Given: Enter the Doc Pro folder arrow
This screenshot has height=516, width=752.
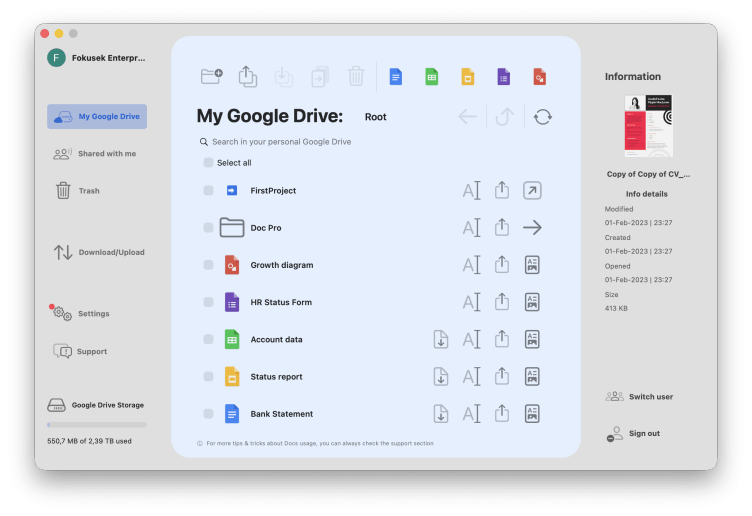Looking at the screenshot, I should 532,227.
